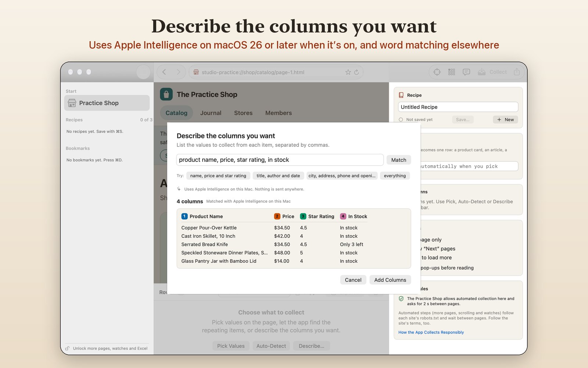The height and width of the screenshot is (368, 588).
Task: Click the column description input field
Action: click(280, 160)
